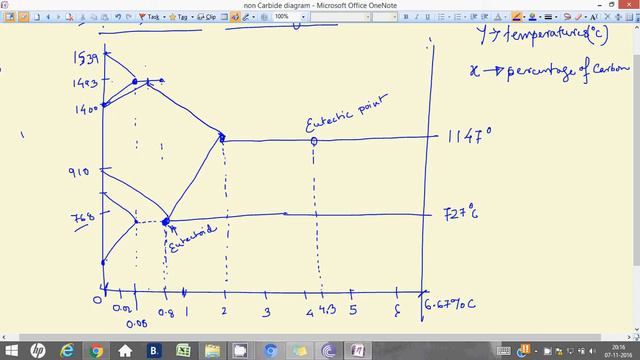
Task: Click the Decrease Indent icon
Action: pos(473,17)
